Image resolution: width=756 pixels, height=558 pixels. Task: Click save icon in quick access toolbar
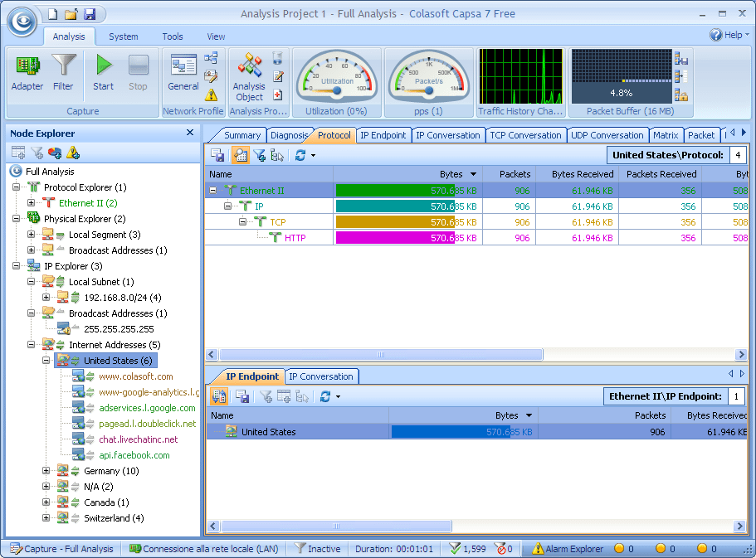90,14
